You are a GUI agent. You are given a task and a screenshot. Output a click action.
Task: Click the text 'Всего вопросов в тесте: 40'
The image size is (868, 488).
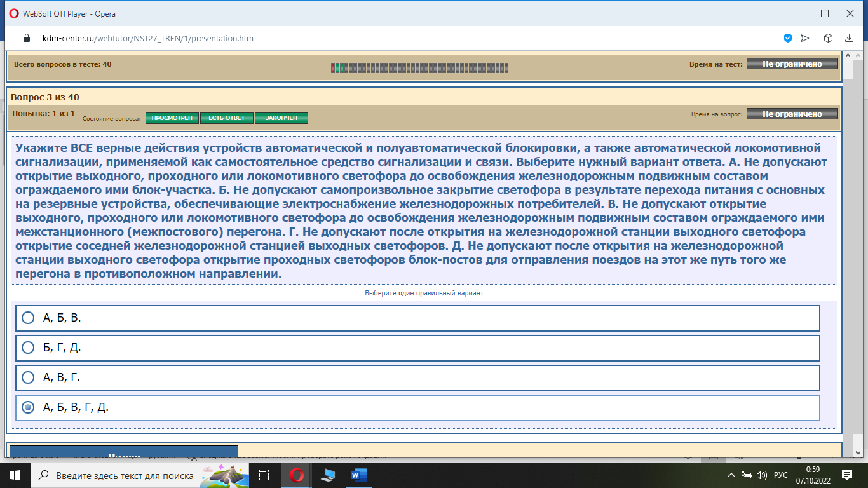point(63,64)
